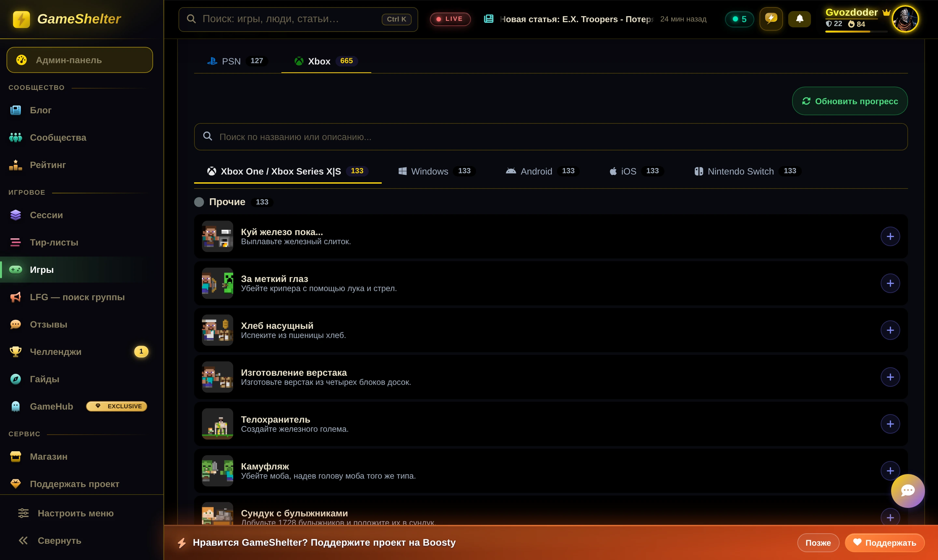Toggle plus on 'Куй железо пока...' achievement
Image resolution: width=938 pixels, height=560 pixels.
tap(890, 237)
